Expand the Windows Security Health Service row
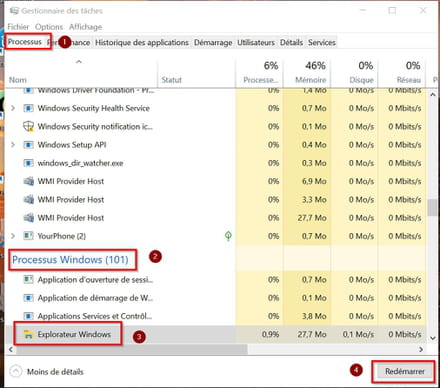440x388 pixels. [13, 108]
